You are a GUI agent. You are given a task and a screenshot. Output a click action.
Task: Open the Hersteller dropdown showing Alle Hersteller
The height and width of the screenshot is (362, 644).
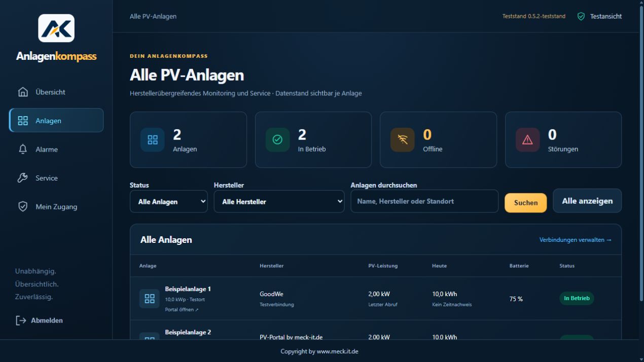279,201
